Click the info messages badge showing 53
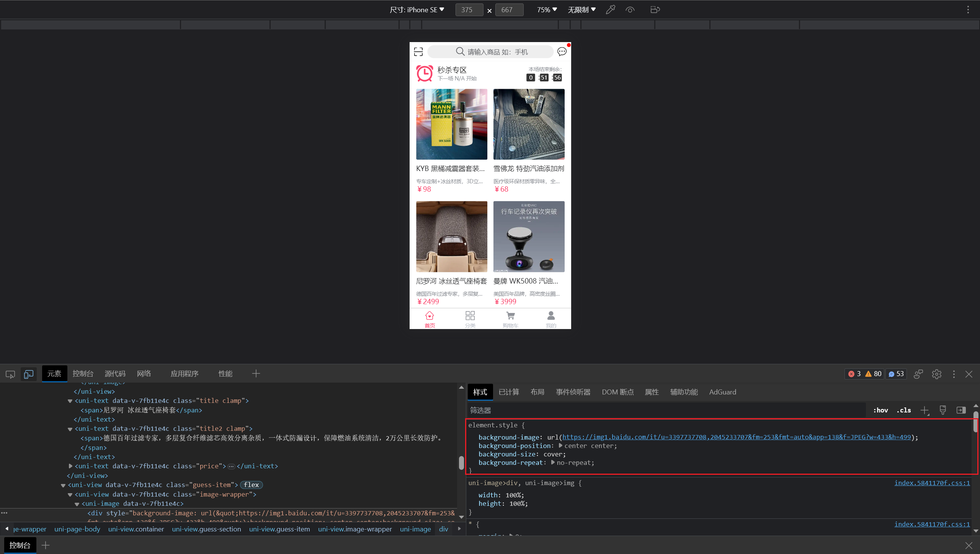The height and width of the screenshot is (554, 980). (896, 374)
